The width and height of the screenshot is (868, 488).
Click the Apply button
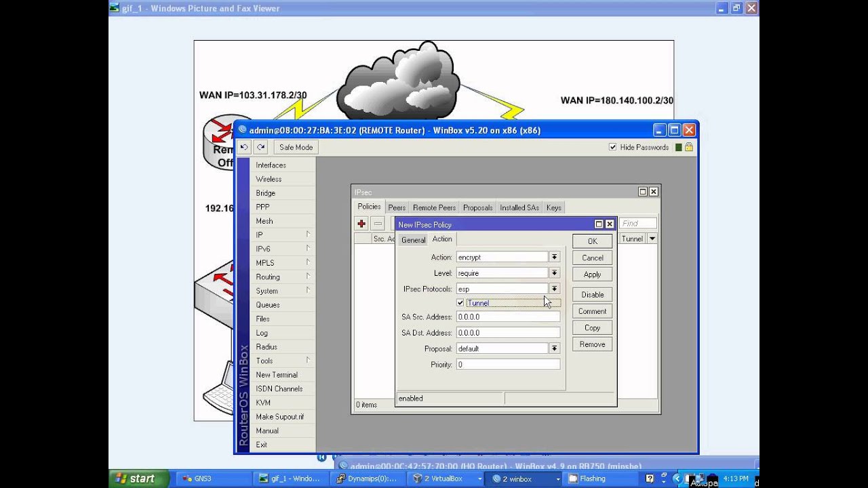(x=592, y=274)
